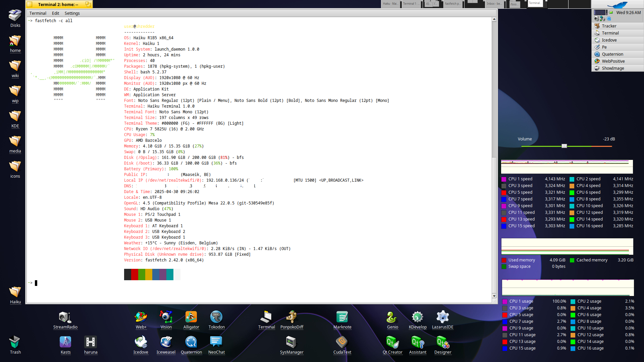Launch the Qt Creator icon
The image size is (644, 362).
tap(392, 343)
